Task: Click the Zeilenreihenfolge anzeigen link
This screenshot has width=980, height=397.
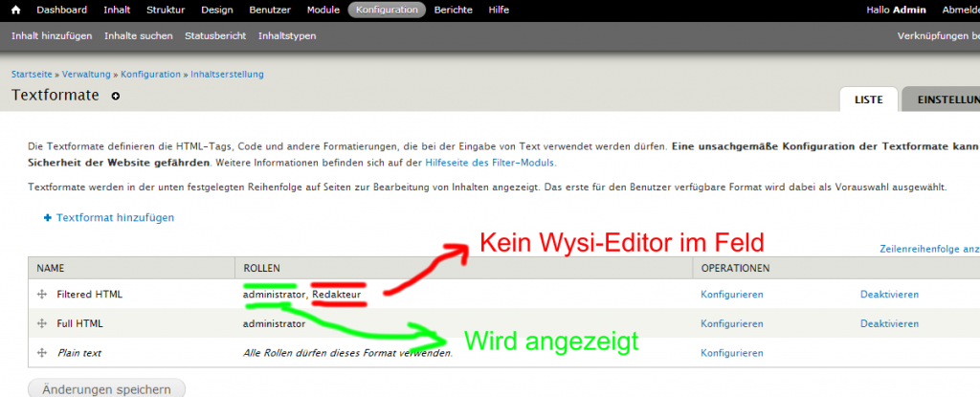Action: coord(928,249)
